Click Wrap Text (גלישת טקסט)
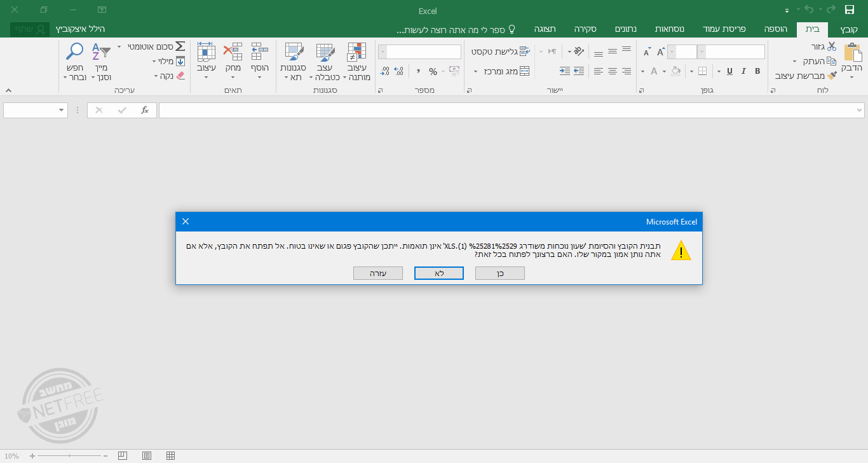 (x=500, y=51)
